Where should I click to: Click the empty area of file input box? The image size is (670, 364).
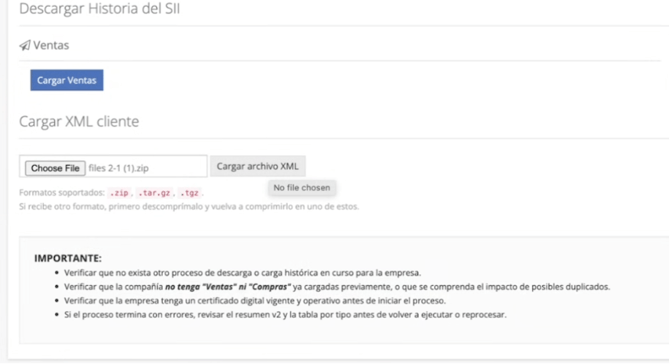coord(177,167)
